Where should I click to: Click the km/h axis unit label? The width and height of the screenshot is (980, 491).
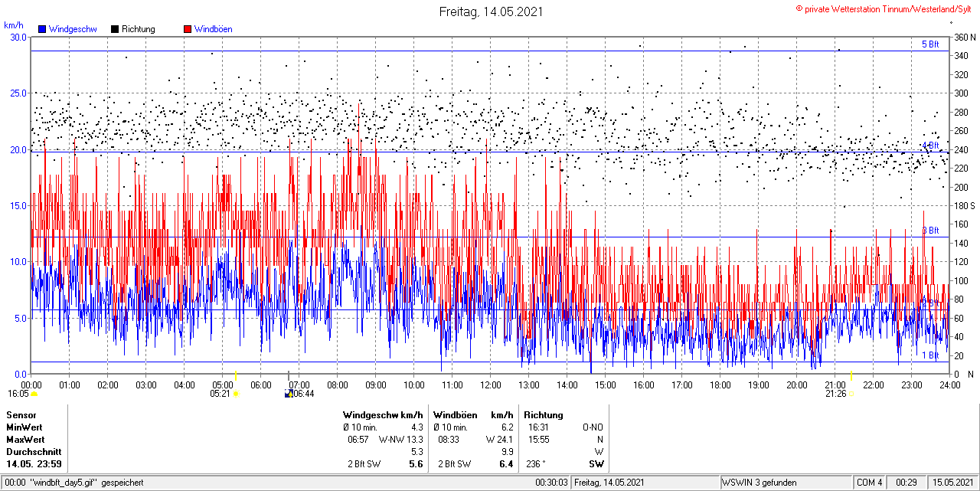[13, 25]
